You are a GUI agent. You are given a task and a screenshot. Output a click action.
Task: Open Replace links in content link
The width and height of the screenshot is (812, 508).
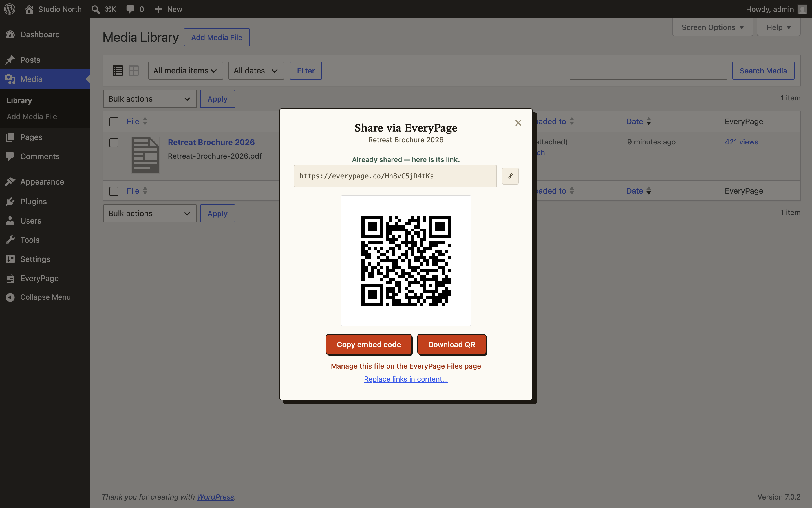pos(406,379)
